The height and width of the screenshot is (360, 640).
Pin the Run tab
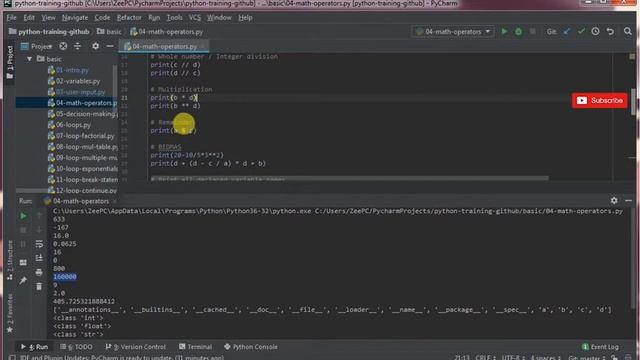(23, 280)
